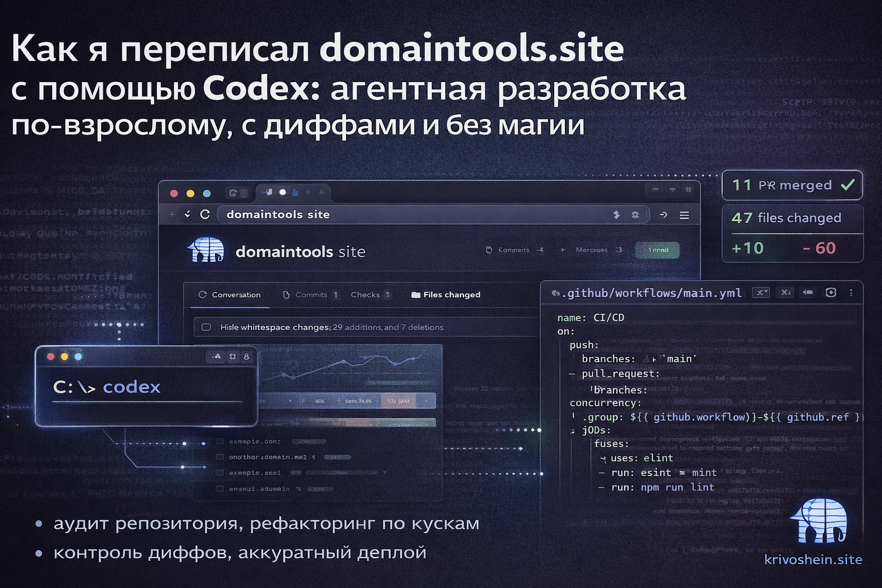Click the Kompaits icon in repository header
Image resolution: width=882 pixels, height=588 pixels.
pos(489,250)
